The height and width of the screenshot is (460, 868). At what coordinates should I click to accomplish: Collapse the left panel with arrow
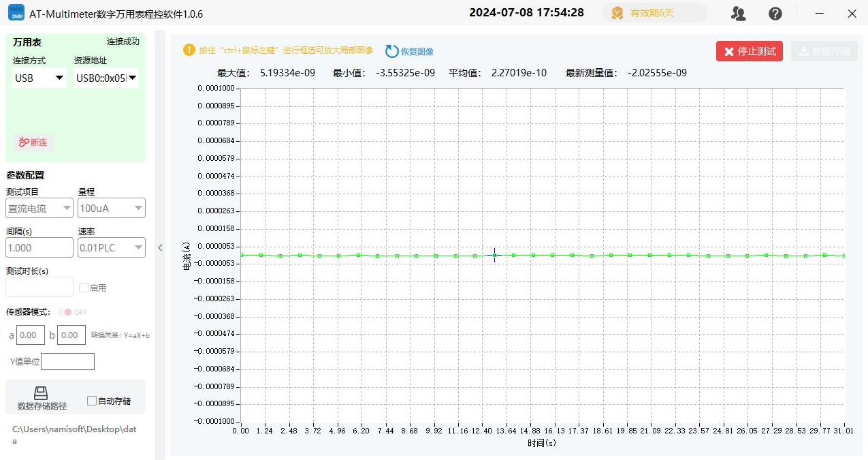pos(161,247)
